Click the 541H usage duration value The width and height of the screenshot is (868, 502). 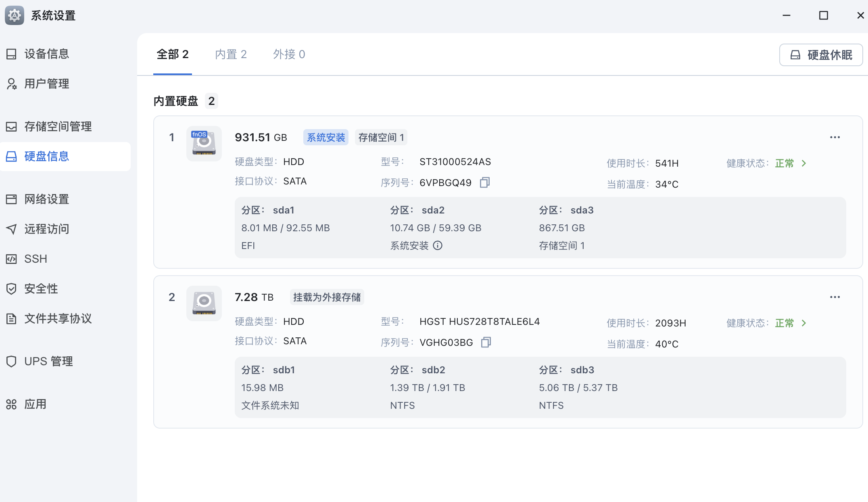667,163
